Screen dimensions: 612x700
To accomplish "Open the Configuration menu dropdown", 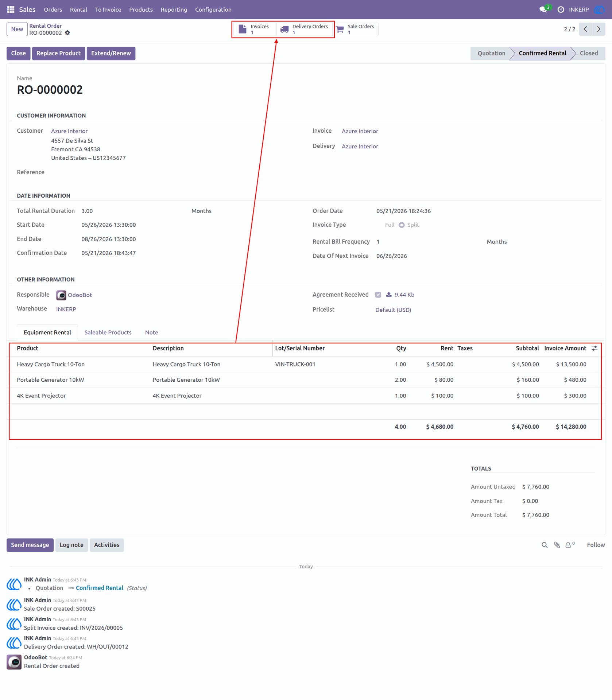I will click(x=213, y=9).
